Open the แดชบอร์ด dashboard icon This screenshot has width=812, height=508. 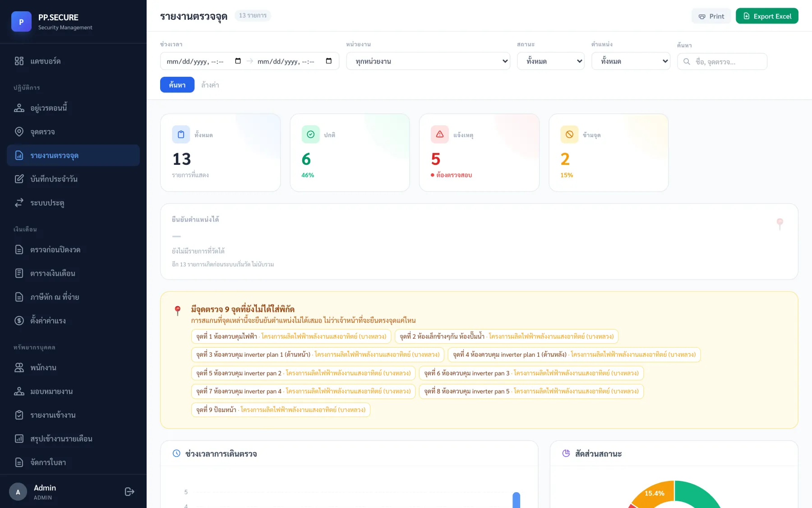pos(19,61)
